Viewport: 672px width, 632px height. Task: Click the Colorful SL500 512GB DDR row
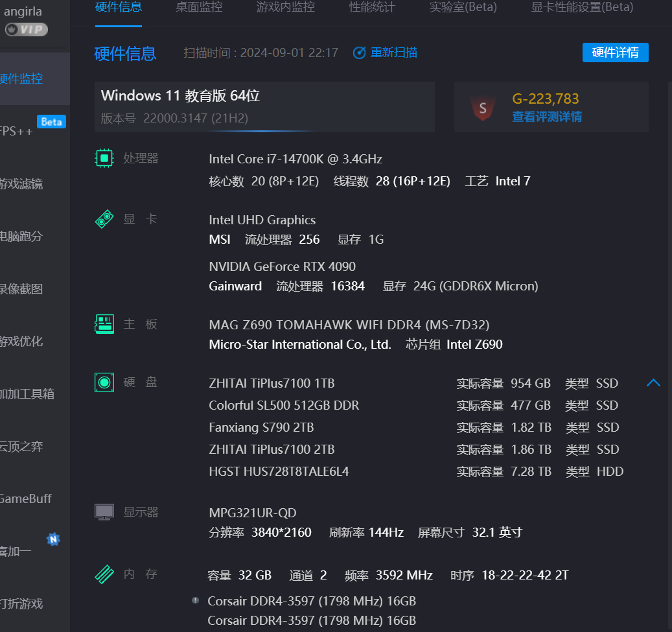413,405
